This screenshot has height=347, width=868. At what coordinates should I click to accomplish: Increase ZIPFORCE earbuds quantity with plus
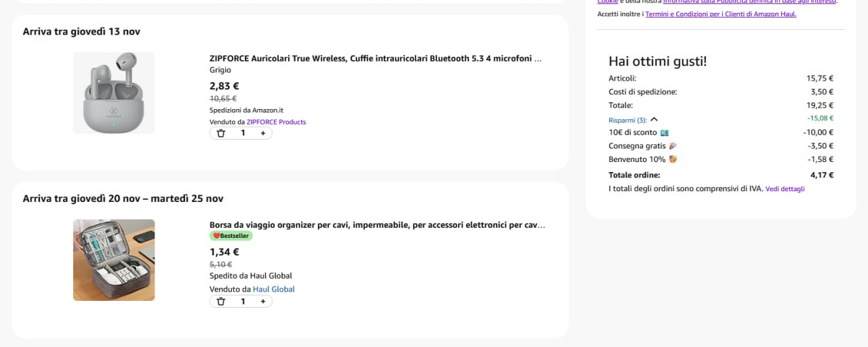(x=263, y=134)
